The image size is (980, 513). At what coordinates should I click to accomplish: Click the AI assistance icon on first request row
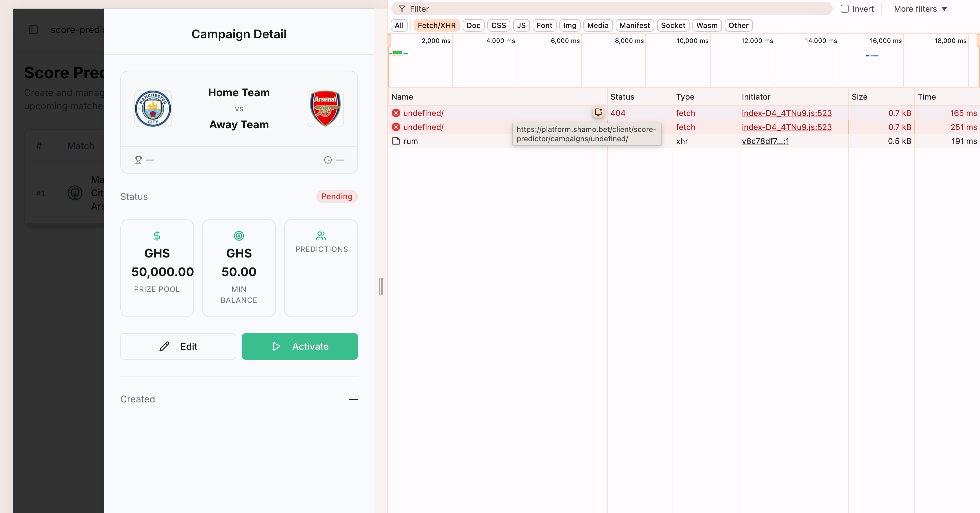[x=598, y=113]
